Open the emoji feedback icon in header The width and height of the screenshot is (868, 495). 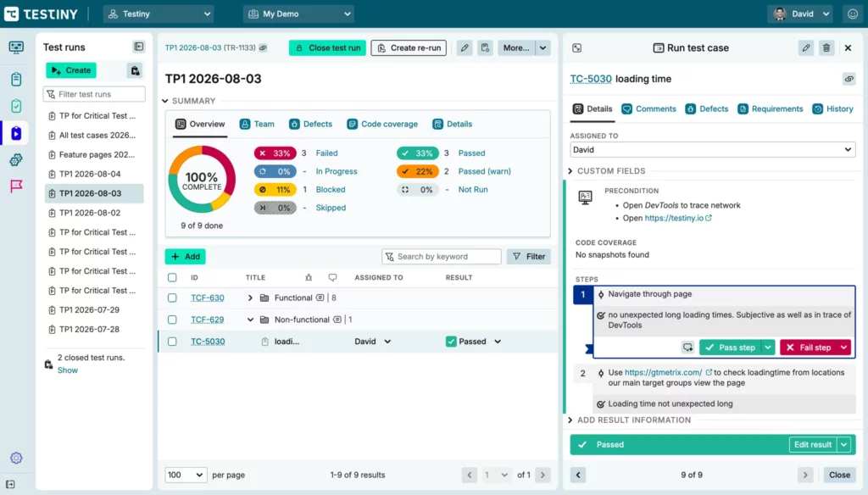click(x=853, y=14)
